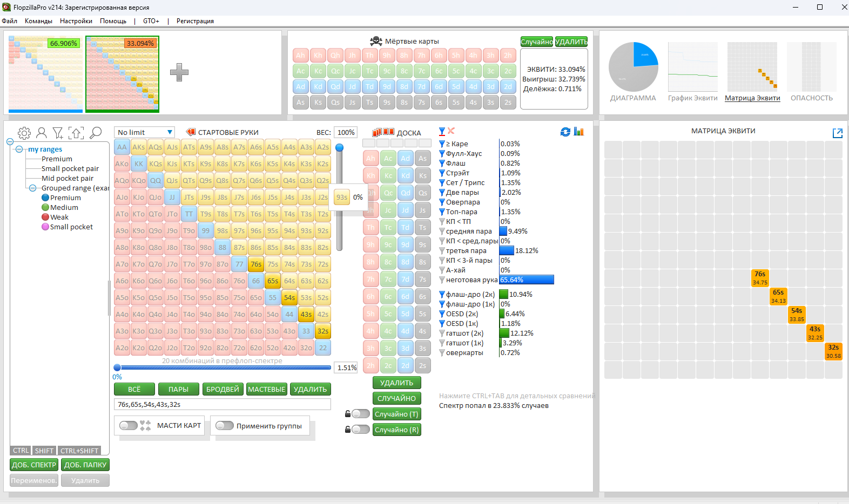
Task: Enable the Применить группы switch
Action: [224, 426]
